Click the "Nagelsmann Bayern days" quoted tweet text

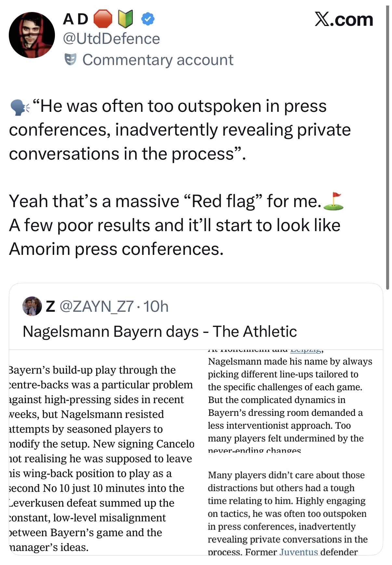click(x=160, y=332)
